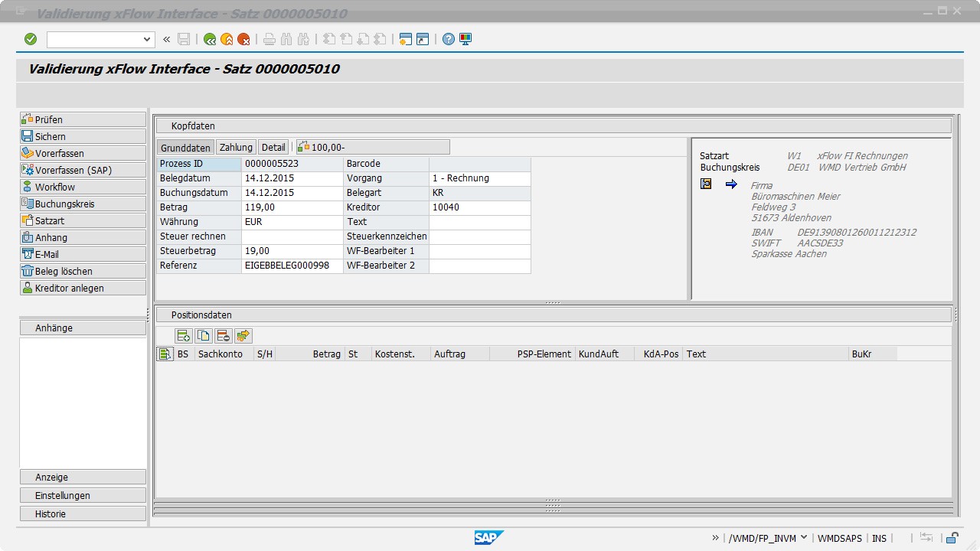This screenshot has height=551, width=980.
Task: Click the green Back navigation icon
Action: [210, 39]
